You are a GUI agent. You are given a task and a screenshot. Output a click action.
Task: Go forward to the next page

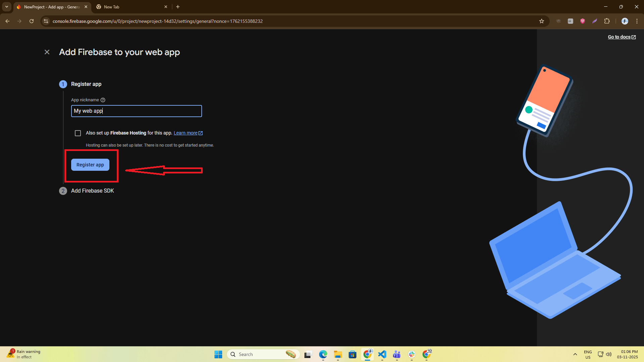click(19, 21)
